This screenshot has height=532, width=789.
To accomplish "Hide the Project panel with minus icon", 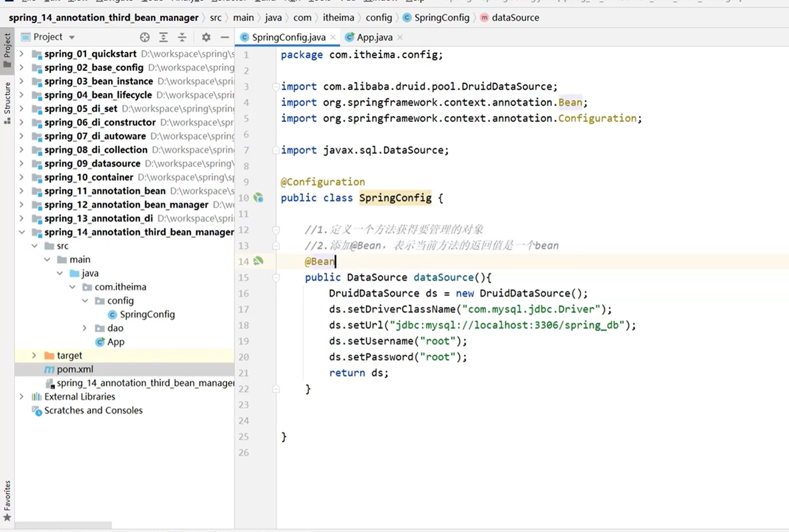I will coord(224,37).
